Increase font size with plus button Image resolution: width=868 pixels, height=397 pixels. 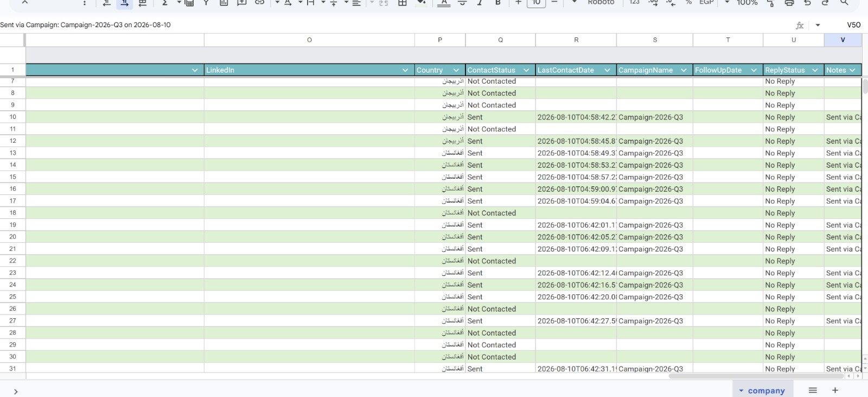(x=519, y=3)
